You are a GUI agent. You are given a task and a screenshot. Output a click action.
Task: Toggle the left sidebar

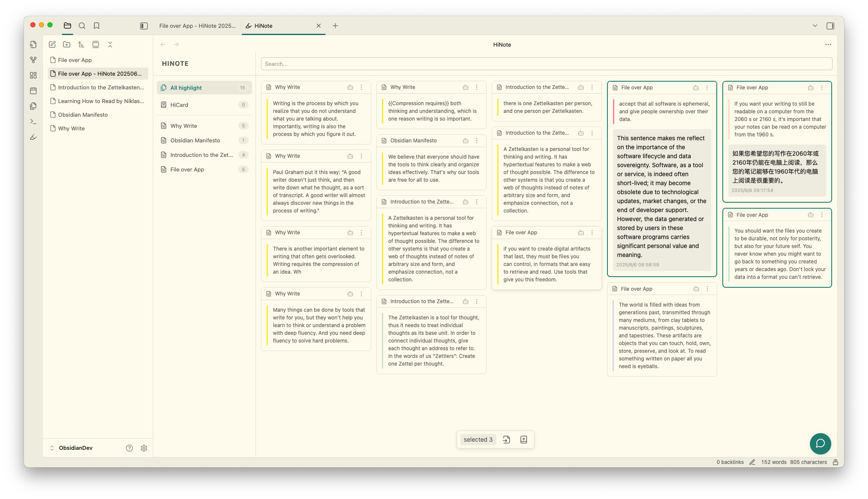144,26
